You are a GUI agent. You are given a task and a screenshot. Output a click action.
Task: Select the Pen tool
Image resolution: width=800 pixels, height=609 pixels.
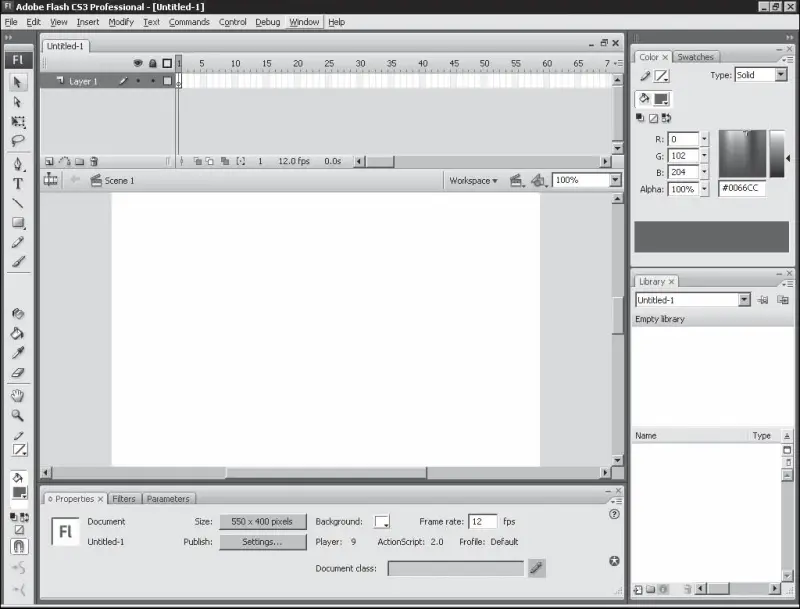[x=18, y=164]
